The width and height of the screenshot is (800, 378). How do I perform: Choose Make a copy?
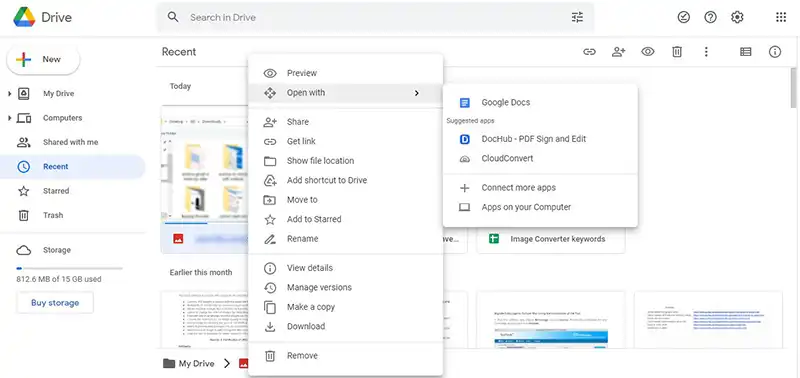(345, 307)
